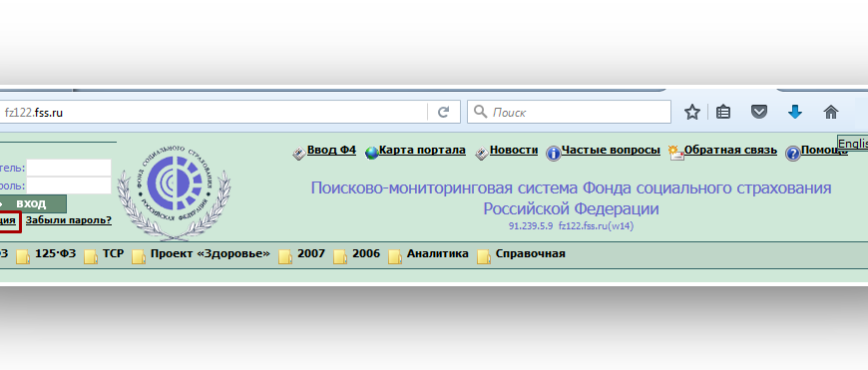This screenshot has width=868, height=370.
Task: Open the Справочная menu section
Action: coord(531,254)
